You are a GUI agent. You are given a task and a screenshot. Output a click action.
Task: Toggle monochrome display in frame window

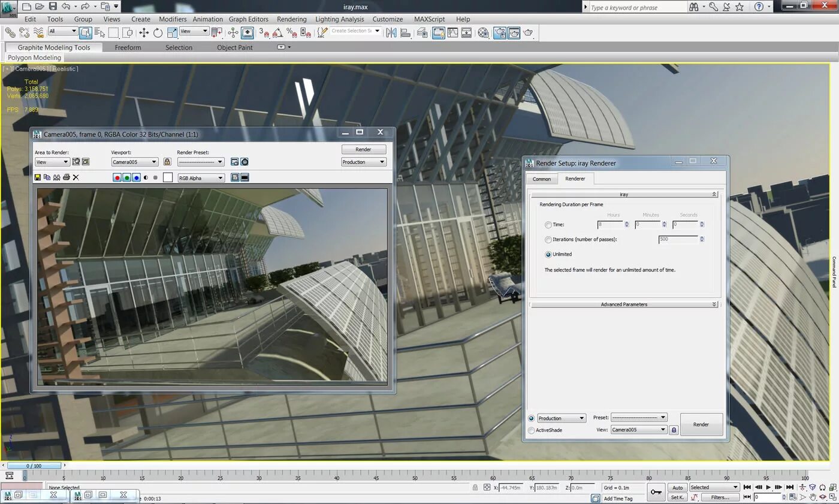pyautogui.click(x=155, y=178)
